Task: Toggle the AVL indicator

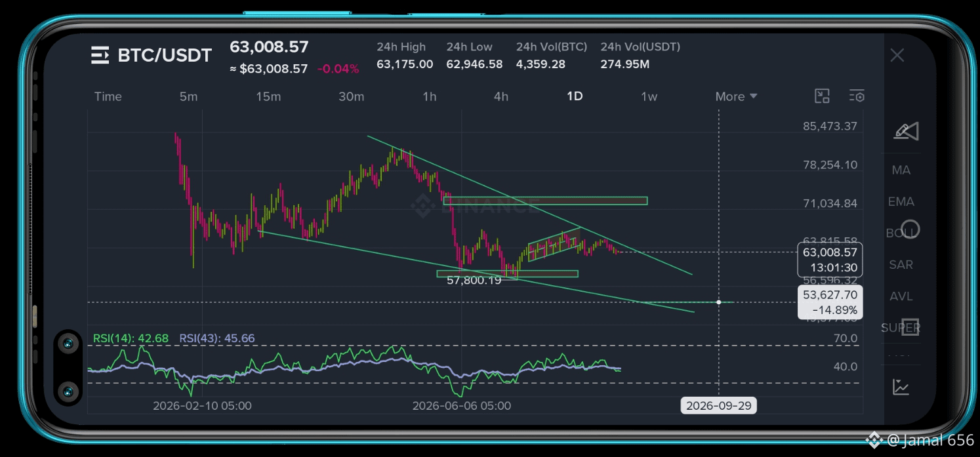Action: [x=901, y=296]
